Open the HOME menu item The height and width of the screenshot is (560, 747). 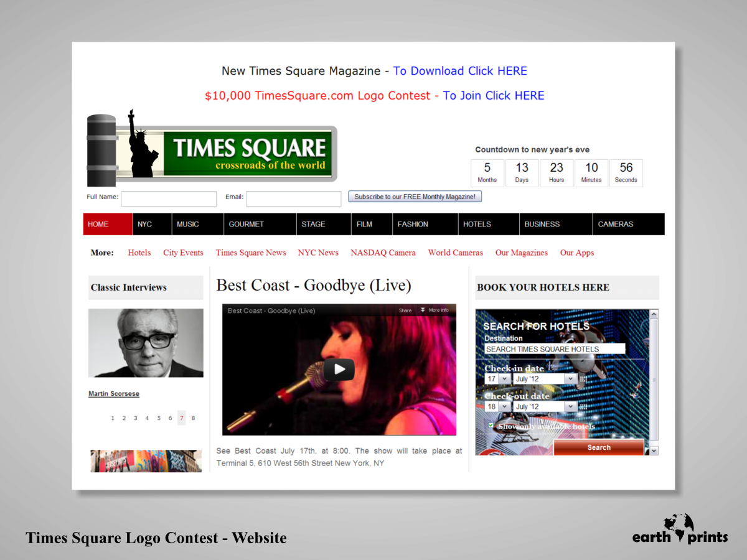(x=108, y=224)
